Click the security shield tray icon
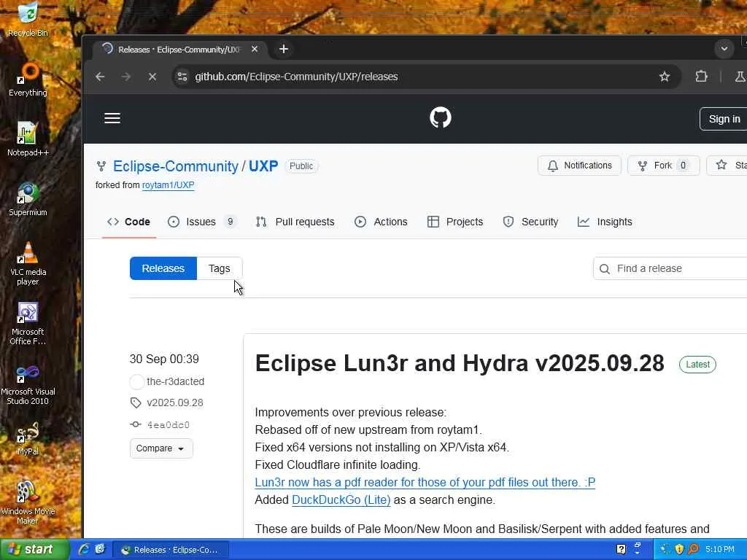The image size is (747, 560). point(679,550)
